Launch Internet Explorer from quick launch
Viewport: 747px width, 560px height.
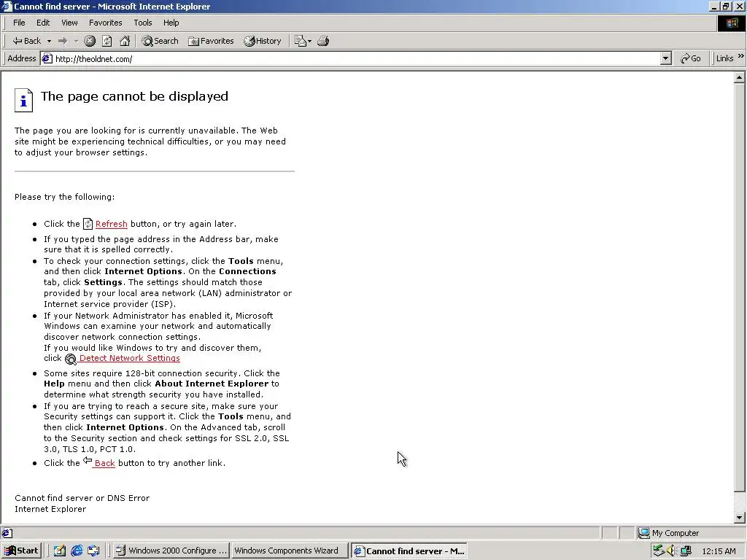pyautogui.click(x=77, y=551)
